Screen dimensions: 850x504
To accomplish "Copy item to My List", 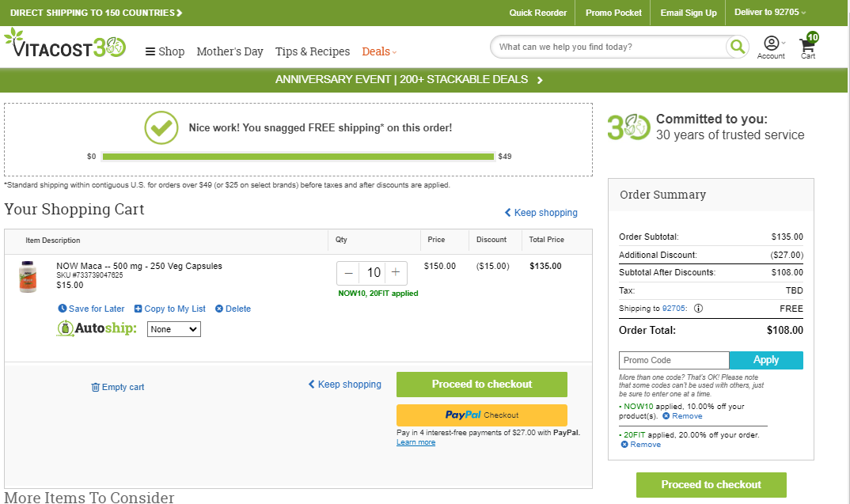I will tap(169, 309).
